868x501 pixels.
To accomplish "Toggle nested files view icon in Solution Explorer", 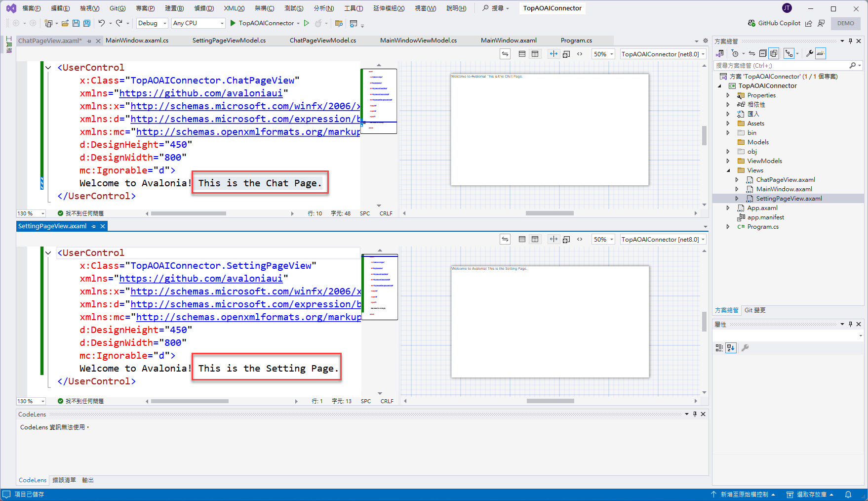I will tap(789, 53).
